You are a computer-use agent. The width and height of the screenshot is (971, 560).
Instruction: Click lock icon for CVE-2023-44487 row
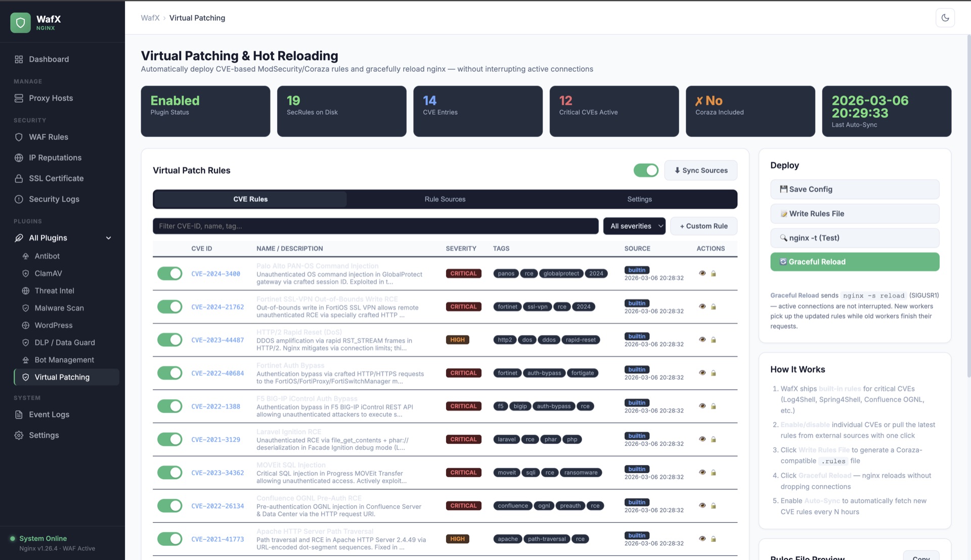(x=714, y=340)
